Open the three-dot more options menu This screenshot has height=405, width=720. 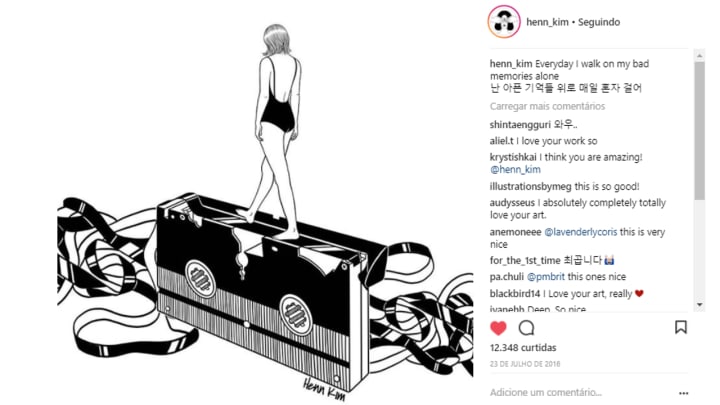tap(683, 393)
